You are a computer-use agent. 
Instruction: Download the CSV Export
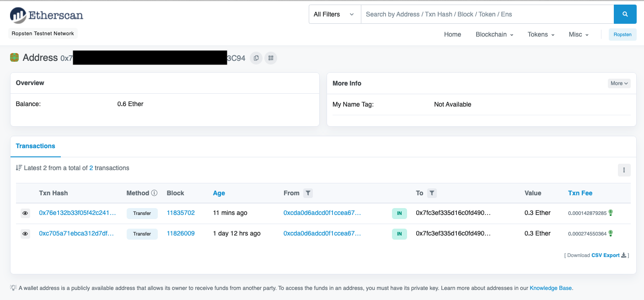[605, 255]
